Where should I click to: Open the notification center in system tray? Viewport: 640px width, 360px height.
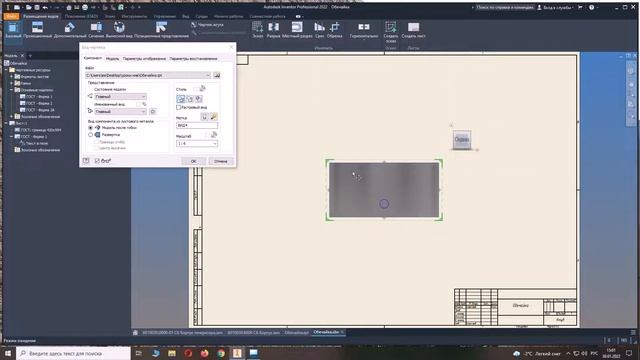[629, 353]
